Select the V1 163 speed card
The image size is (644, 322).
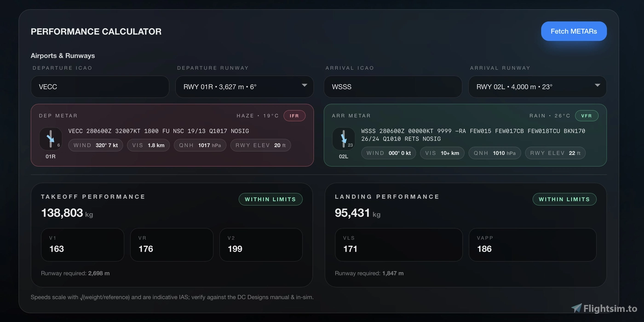[82, 245]
